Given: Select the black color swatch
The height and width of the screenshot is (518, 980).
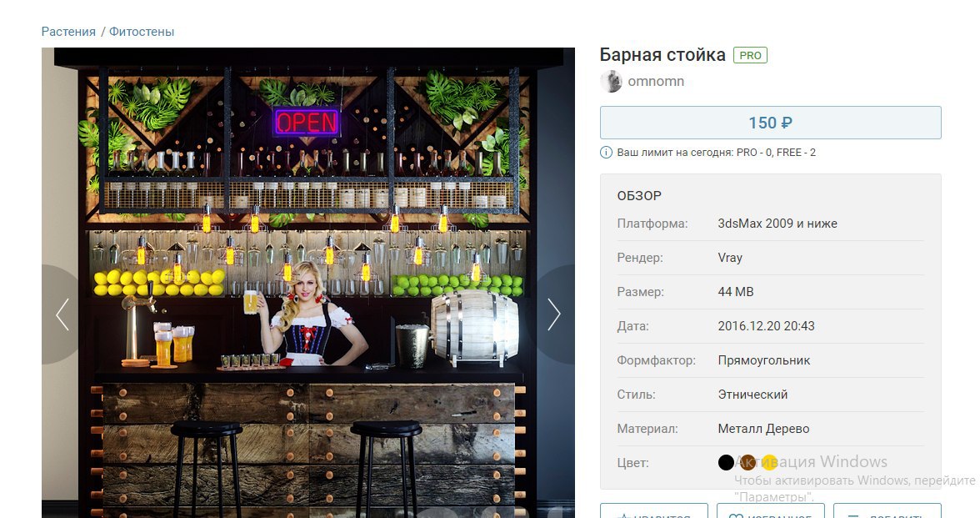Looking at the screenshot, I should pos(726,462).
